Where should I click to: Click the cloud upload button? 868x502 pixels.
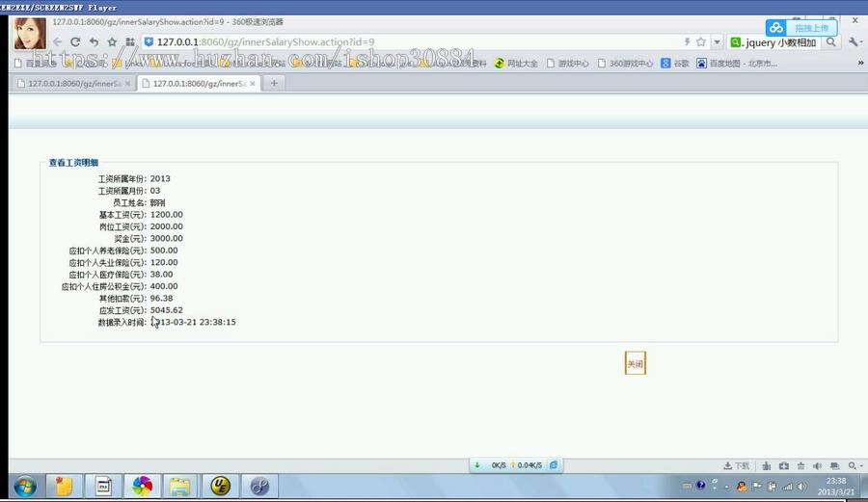[x=801, y=28]
